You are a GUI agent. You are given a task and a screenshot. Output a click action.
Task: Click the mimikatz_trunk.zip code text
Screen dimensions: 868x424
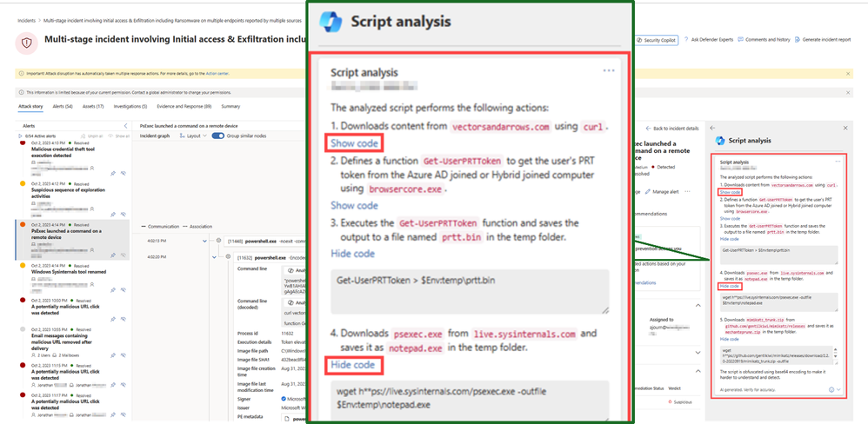(764, 320)
